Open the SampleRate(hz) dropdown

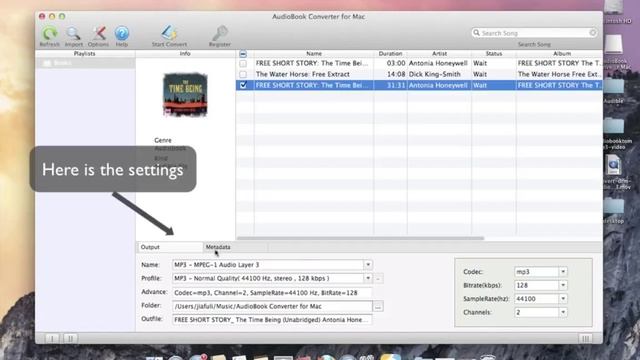pos(563,299)
